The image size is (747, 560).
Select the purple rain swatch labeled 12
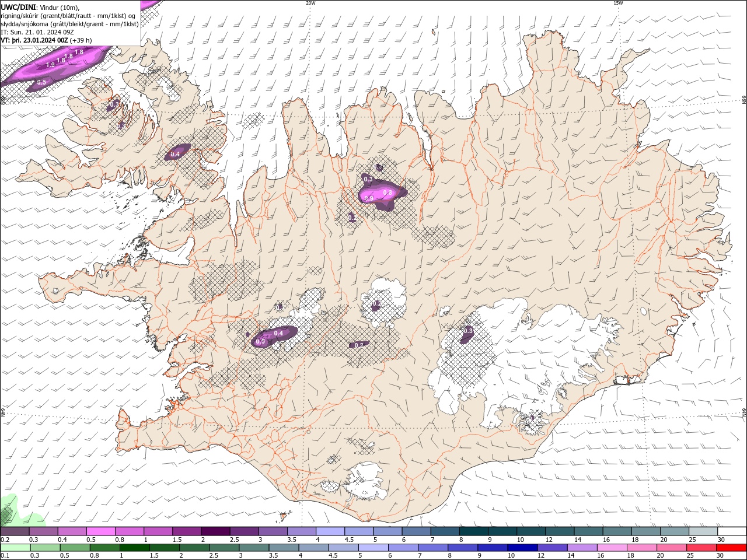551,547
